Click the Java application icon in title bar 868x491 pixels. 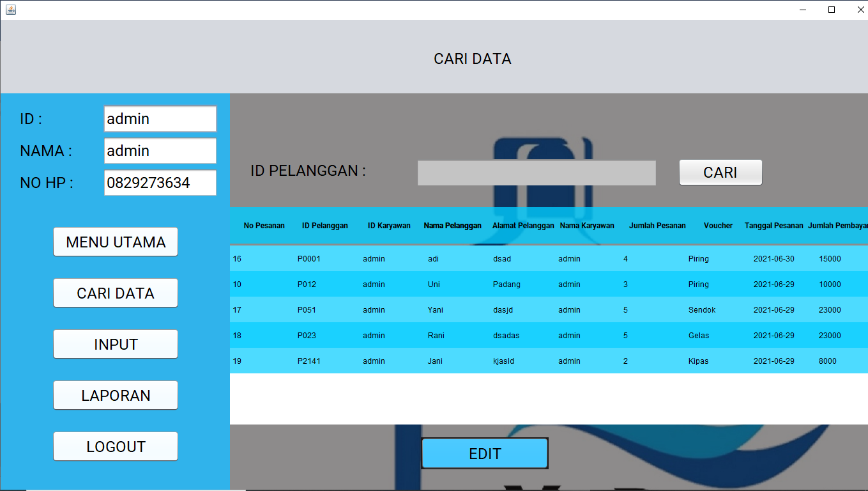point(10,10)
